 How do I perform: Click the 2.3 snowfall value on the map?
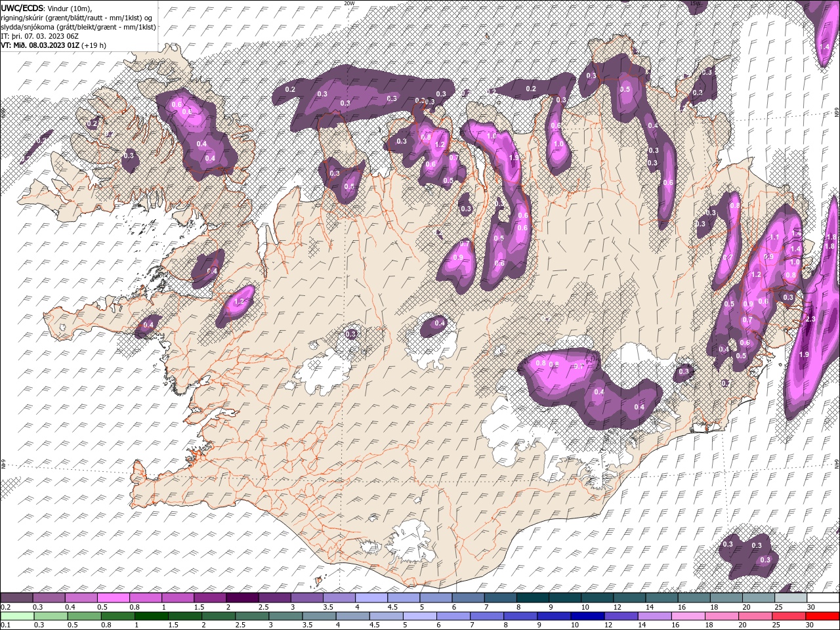tap(810, 319)
